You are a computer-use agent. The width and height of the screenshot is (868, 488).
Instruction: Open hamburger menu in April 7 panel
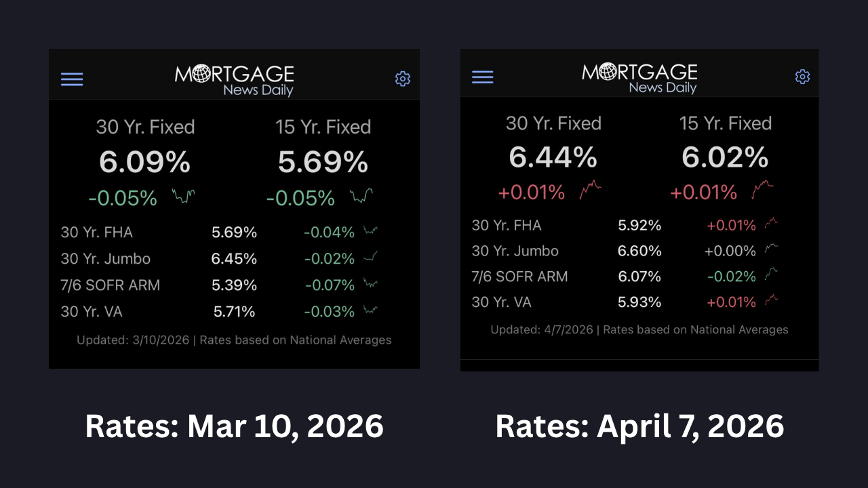coord(482,77)
